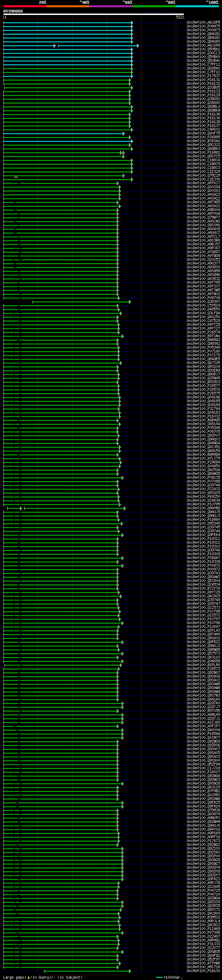Select label UniRef100_P16881
222x980 pixels.
click(203, 153)
